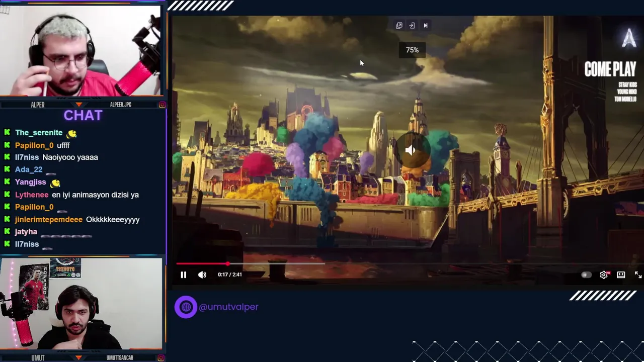Skip to next video icon above player
This screenshot has width=644, height=362.
click(426, 25)
